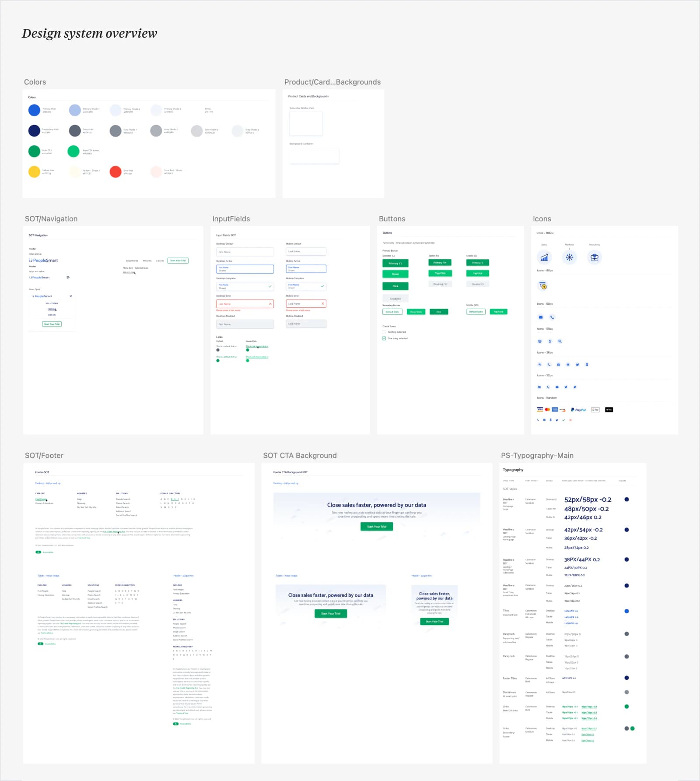Viewport: 700px width, 781px height.
Task: Click the Visa card logo
Action: [x=540, y=410]
